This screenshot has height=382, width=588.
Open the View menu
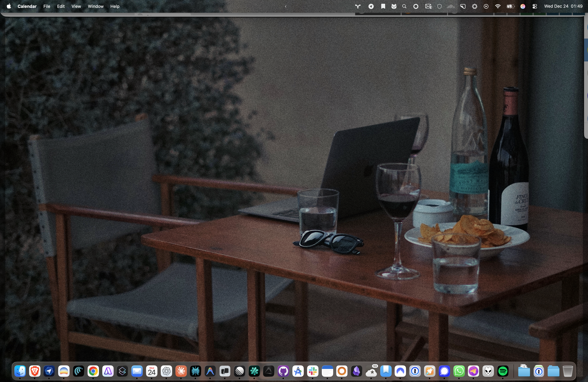76,6
